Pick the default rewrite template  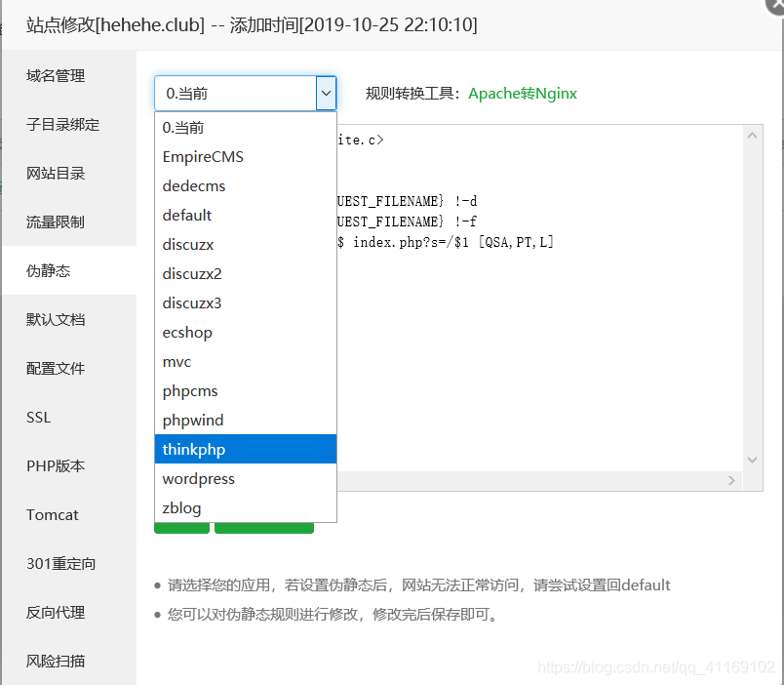[246, 215]
